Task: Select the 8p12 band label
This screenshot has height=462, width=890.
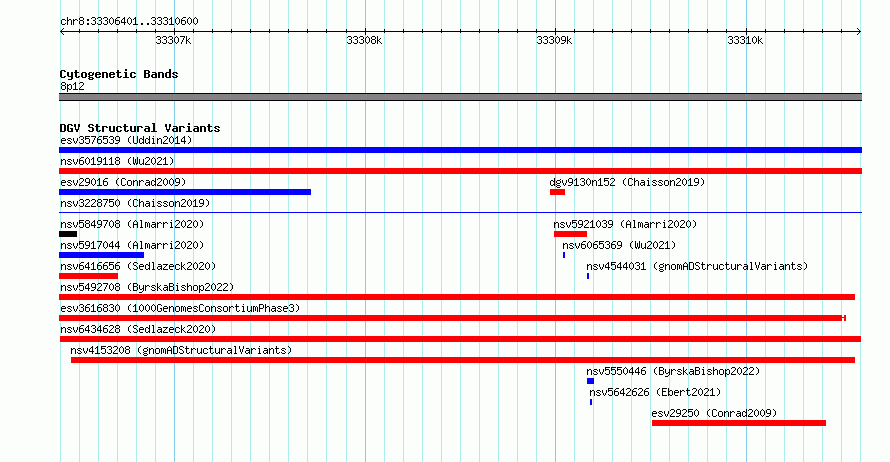Action: click(x=72, y=86)
